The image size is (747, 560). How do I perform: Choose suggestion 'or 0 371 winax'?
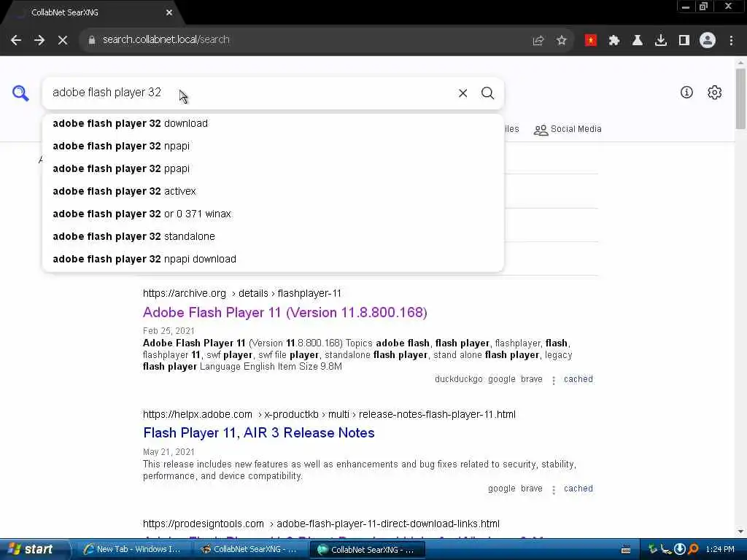pos(273,214)
